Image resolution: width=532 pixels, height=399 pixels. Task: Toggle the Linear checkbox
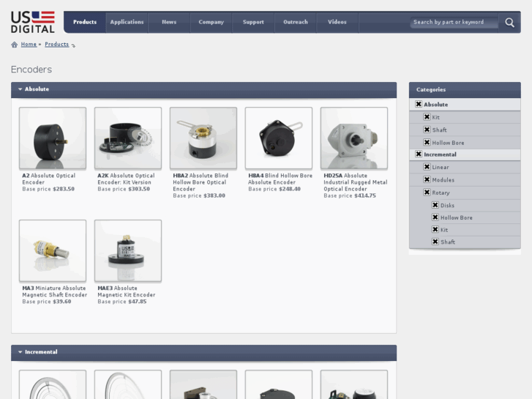click(x=427, y=167)
